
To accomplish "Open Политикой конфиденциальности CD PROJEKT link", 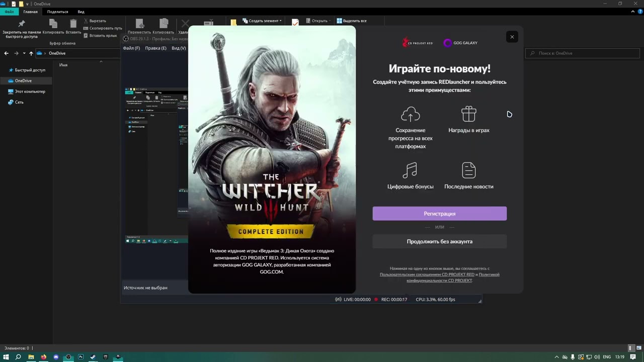I will click(453, 278).
